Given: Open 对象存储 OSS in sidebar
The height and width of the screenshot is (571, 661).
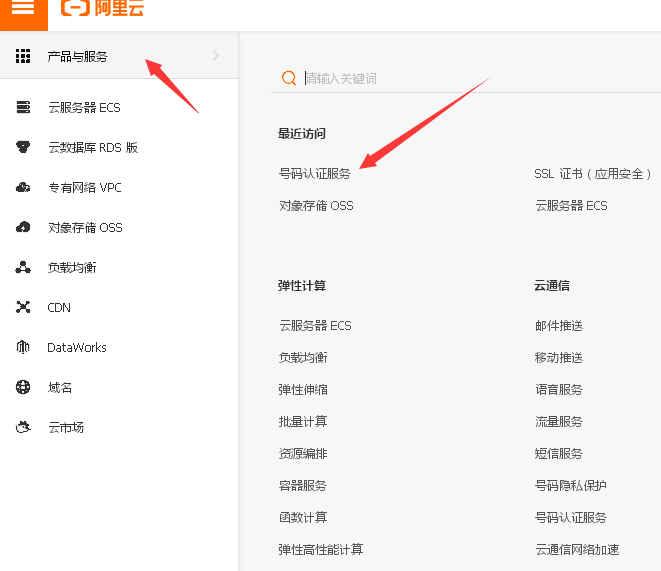Looking at the screenshot, I should tap(85, 228).
